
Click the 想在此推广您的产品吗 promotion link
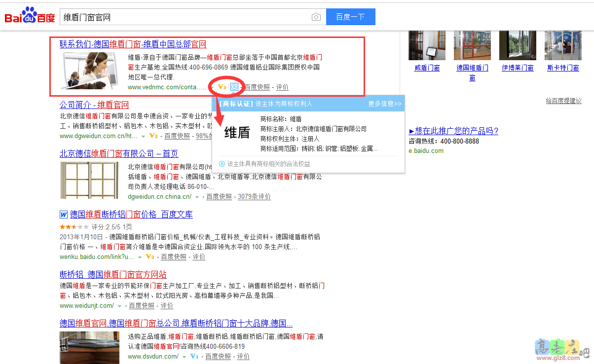pos(453,131)
